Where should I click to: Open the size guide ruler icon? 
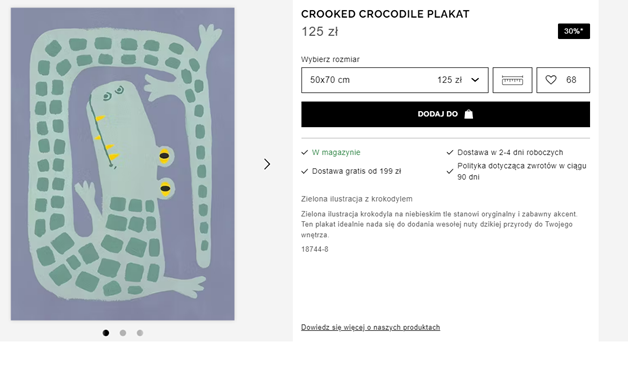[512, 80]
